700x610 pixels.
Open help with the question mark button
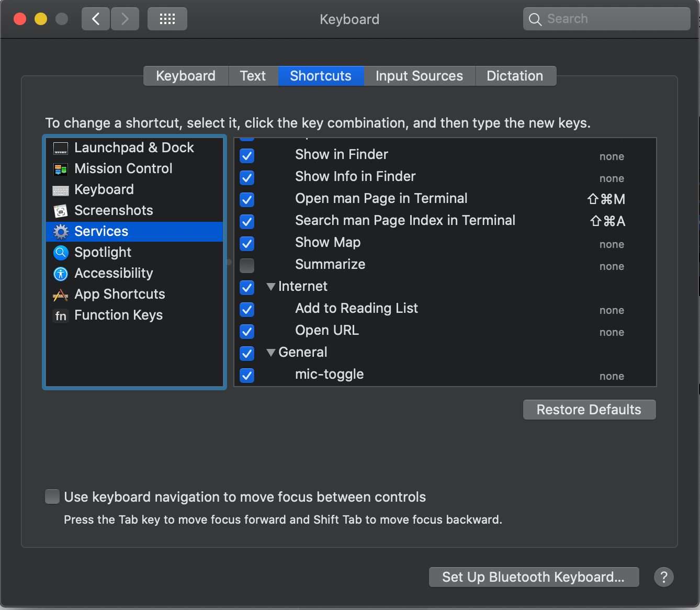664,577
